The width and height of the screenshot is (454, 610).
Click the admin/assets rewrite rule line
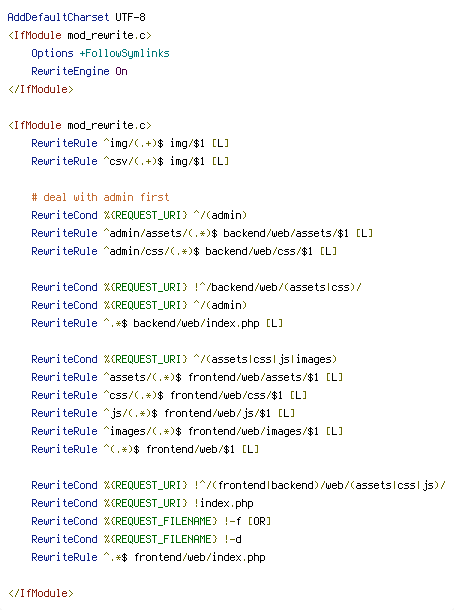point(202,233)
